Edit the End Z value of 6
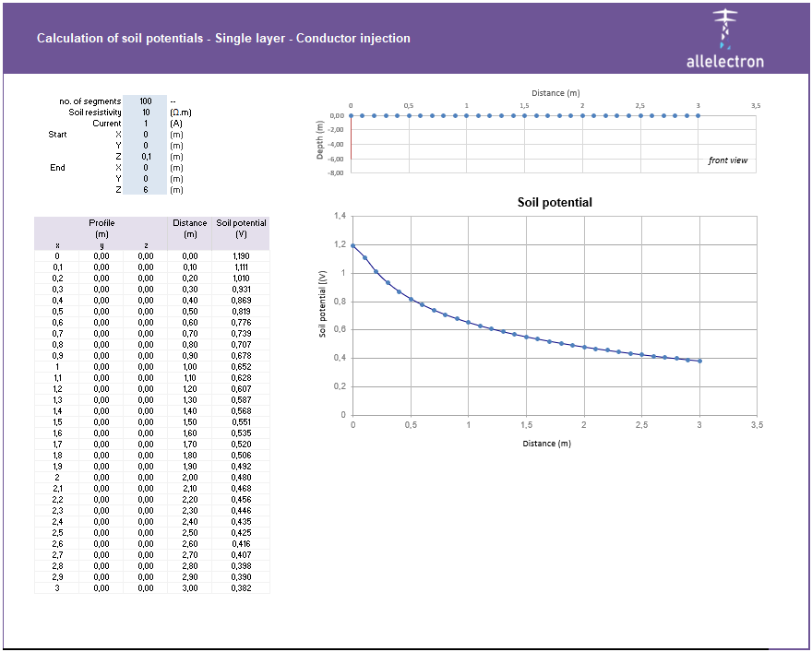The width and height of the screenshot is (812, 652). tap(148, 190)
